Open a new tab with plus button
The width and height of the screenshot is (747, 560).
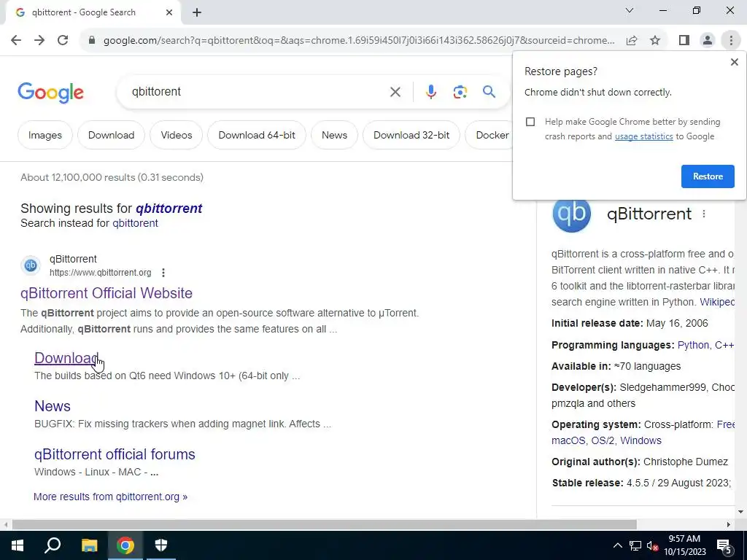[x=197, y=13]
